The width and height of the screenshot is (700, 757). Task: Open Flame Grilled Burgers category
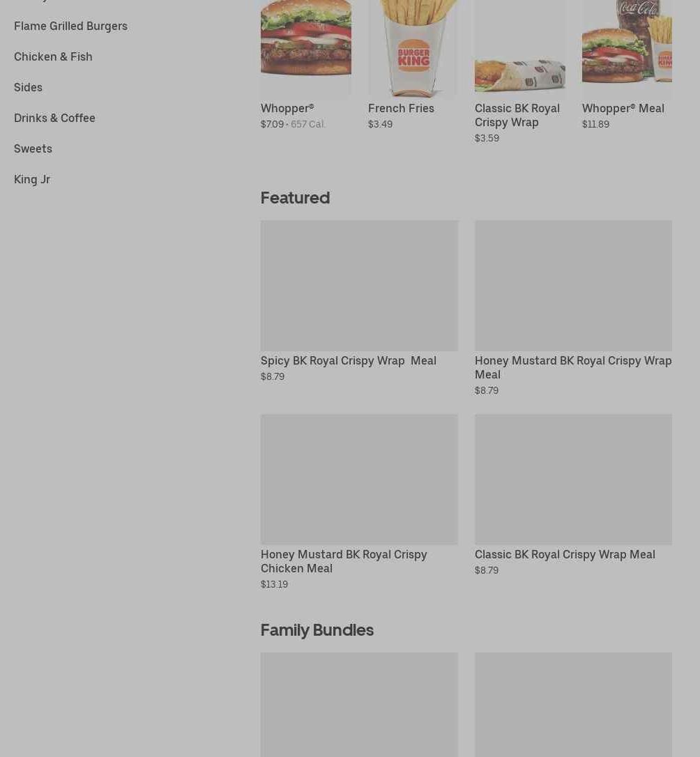(x=70, y=26)
